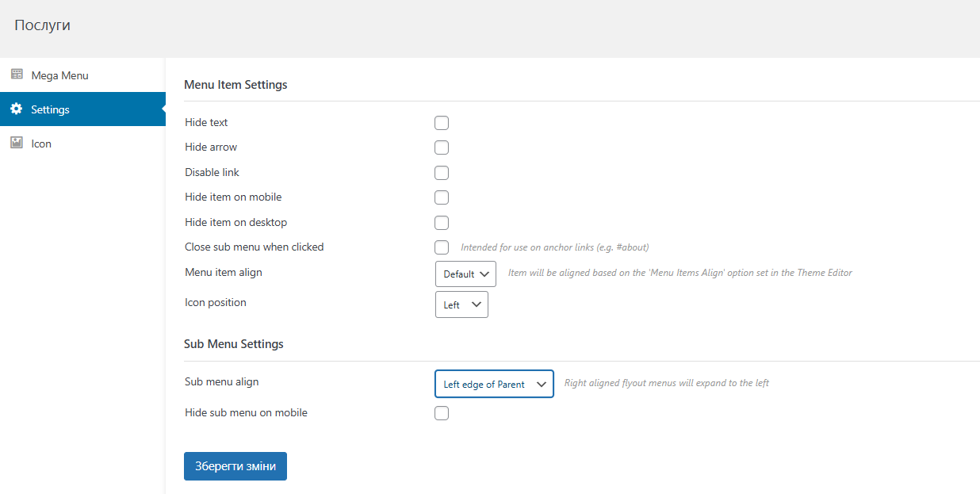Image resolution: width=980 pixels, height=494 pixels.
Task: Open the Mega Menu tab
Action: [59, 75]
